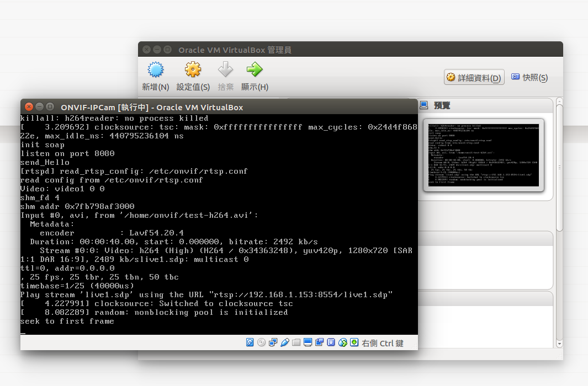Click the shared folders indicator icon
This screenshot has height=386, width=588.
click(296, 342)
